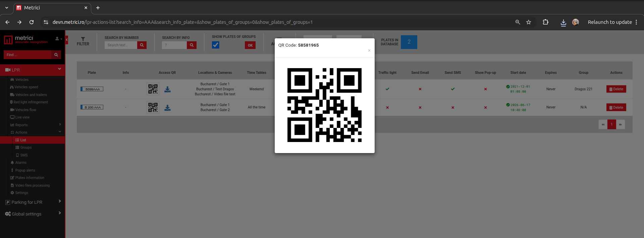Toggle Show Pop-up for B099AAA row
The image size is (644, 238).
(x=485, y=89)
